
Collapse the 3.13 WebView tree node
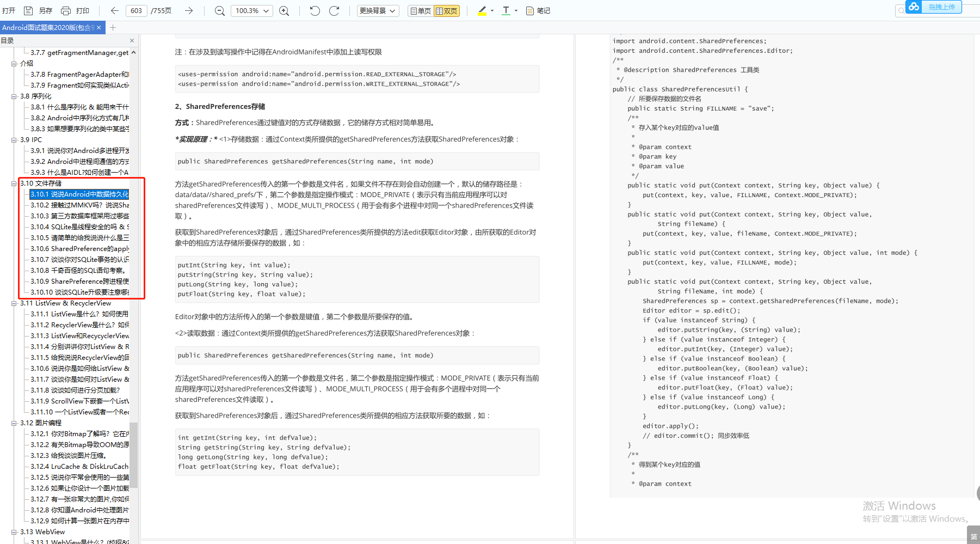click(x=14, y=532)
